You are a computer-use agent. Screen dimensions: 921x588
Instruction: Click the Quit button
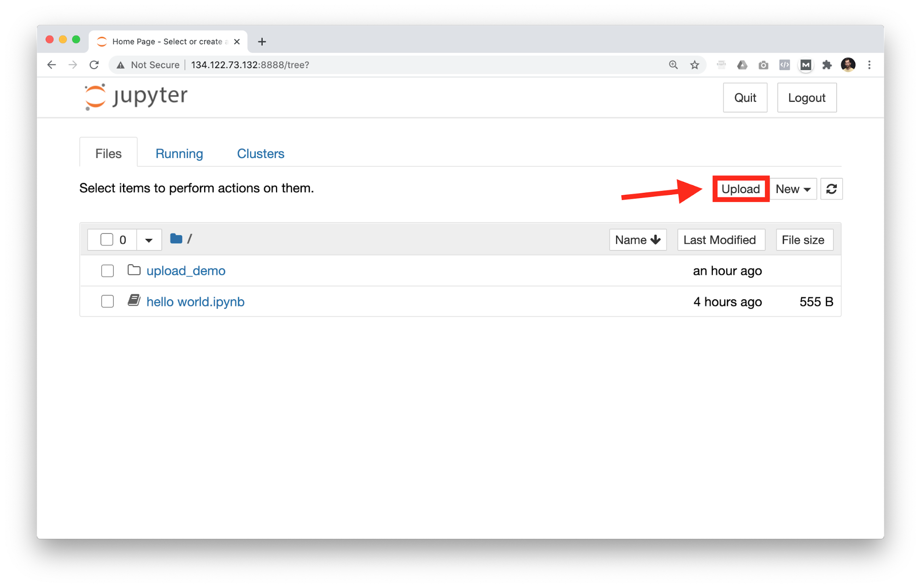click(x=745, y=98)
